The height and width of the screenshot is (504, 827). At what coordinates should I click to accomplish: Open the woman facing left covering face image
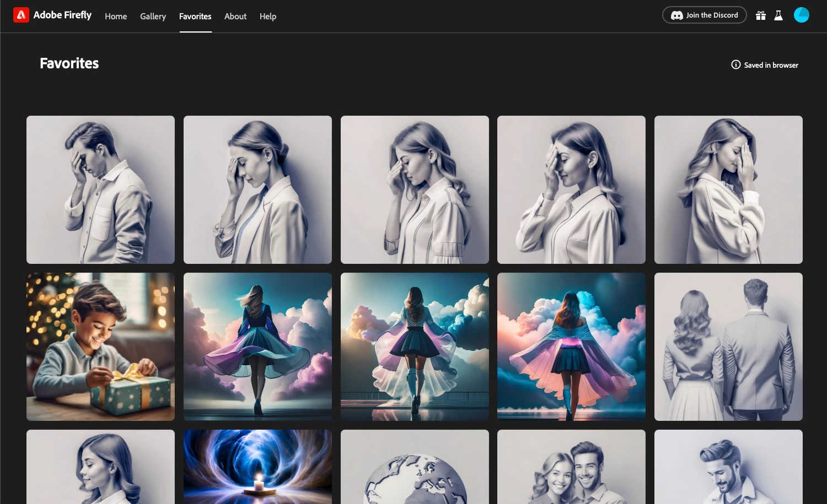coord(728,189)
